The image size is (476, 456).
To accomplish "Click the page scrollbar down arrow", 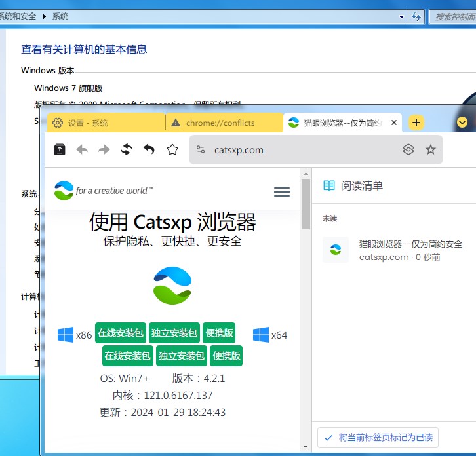I will pos(306,447).
